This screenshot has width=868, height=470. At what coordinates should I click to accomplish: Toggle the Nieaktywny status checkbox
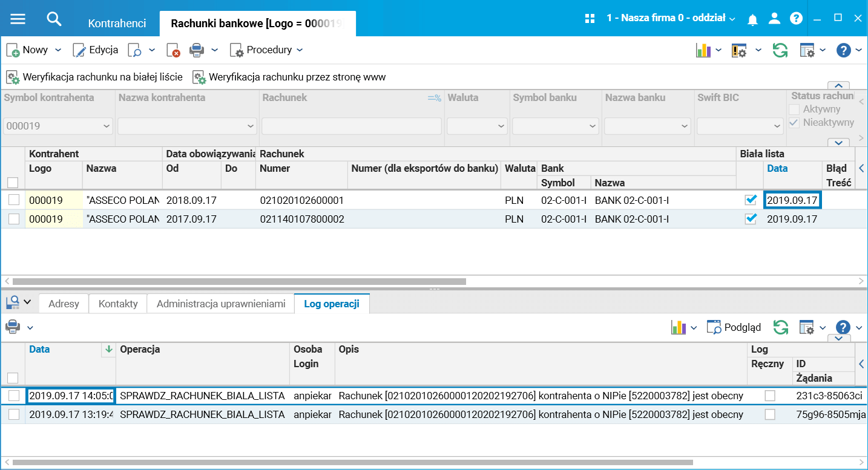pyautogui.click(x=794, y=123)
